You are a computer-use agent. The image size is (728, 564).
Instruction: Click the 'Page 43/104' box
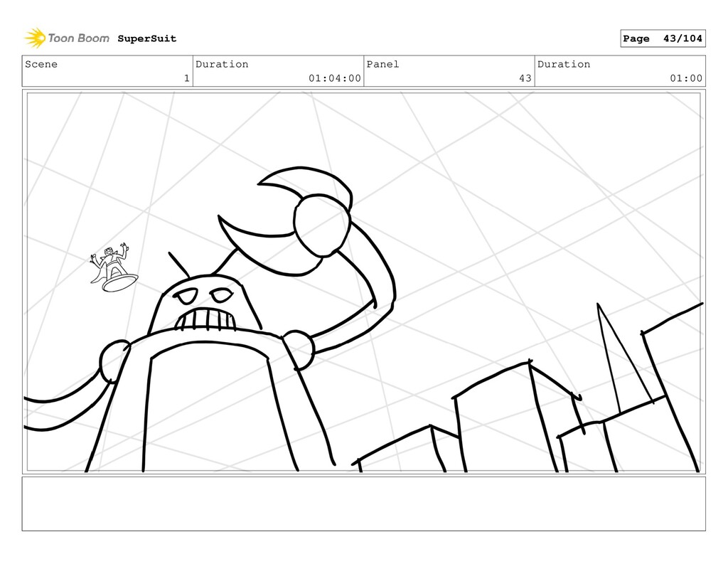pos(663,38)
